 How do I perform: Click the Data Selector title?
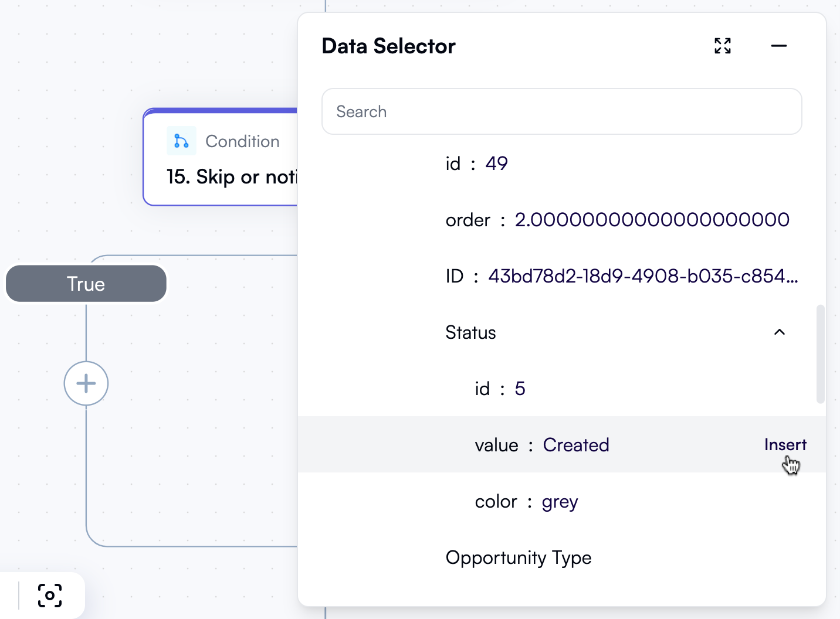(388, 46)
